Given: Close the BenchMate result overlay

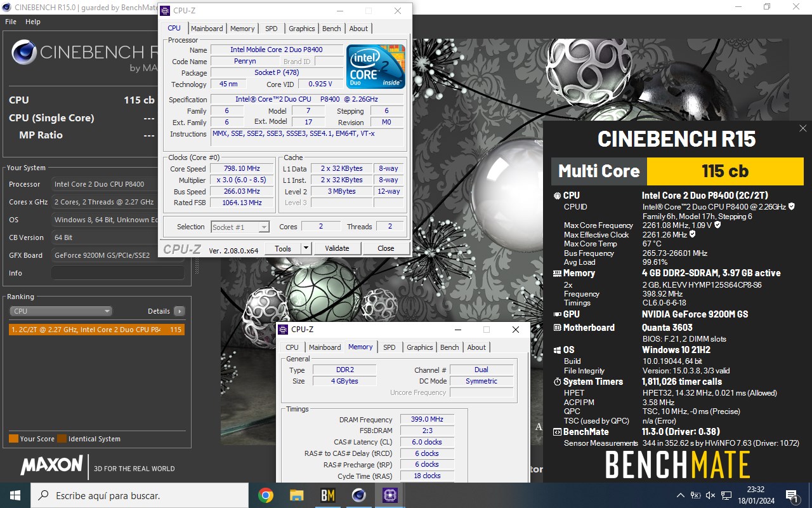Looking at the screenshot, I should (x=802, y=128).
